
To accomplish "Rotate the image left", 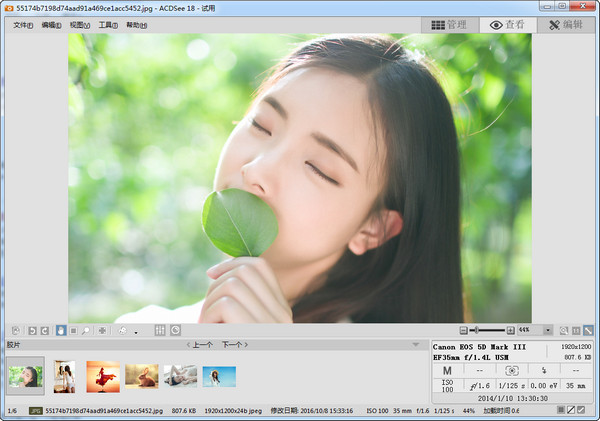I will pyautogui.click(x=32, y=330).
